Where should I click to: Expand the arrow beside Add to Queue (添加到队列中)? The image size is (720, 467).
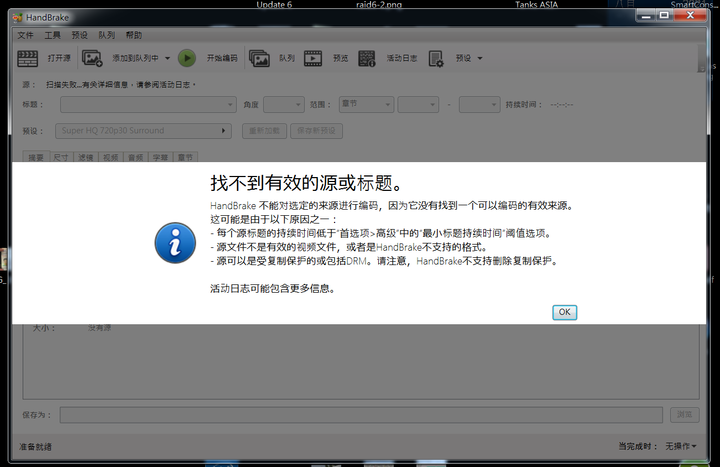pyautogui.click(x=166, y=58)
